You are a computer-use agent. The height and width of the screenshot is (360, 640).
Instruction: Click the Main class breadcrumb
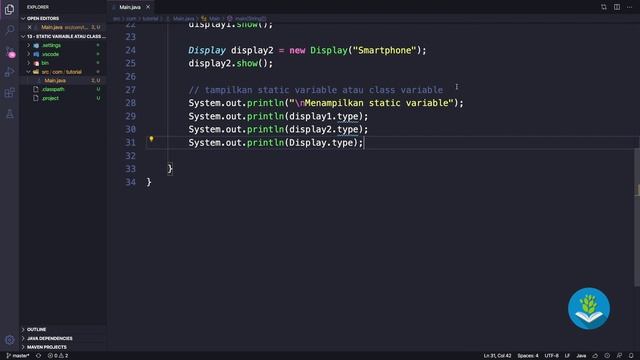(211, 18)
